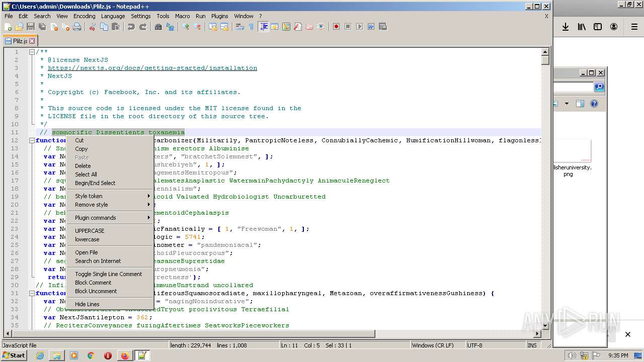Click the Save Recorded Macro icon
This screenshot has width=644, height=362.
pyautogui.click(x=383, y=27)
